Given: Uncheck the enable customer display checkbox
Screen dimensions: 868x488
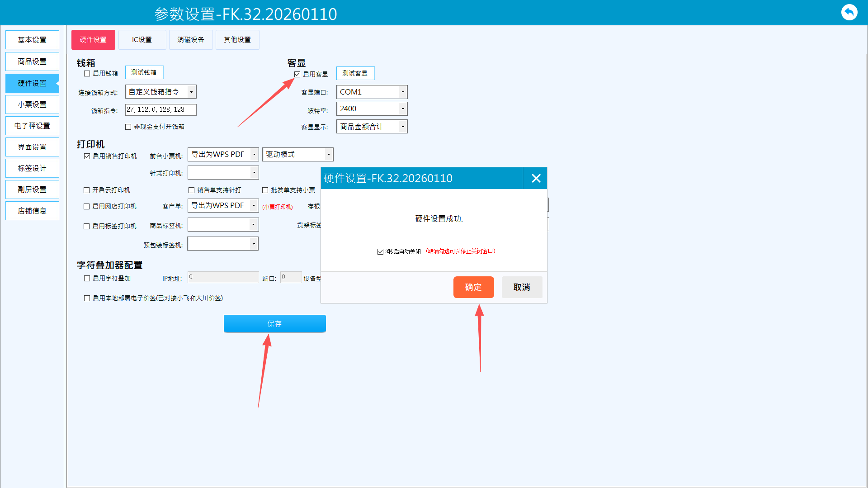Looking at the screenshot, I should click(x=297, y=74).
